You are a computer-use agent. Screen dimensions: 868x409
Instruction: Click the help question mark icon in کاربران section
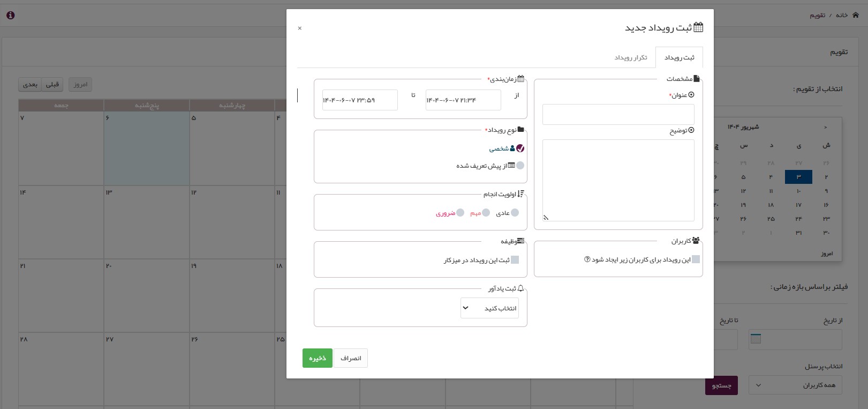coord(587,259)
